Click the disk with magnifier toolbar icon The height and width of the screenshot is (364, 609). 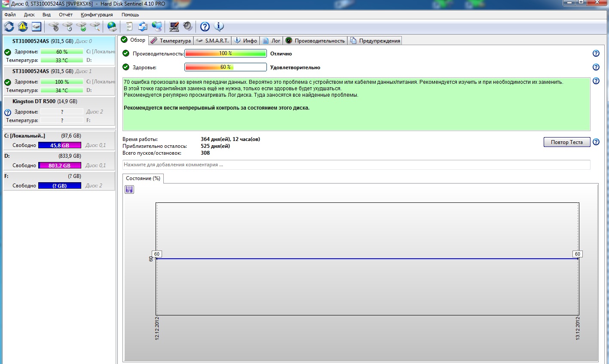pos(95,27)
